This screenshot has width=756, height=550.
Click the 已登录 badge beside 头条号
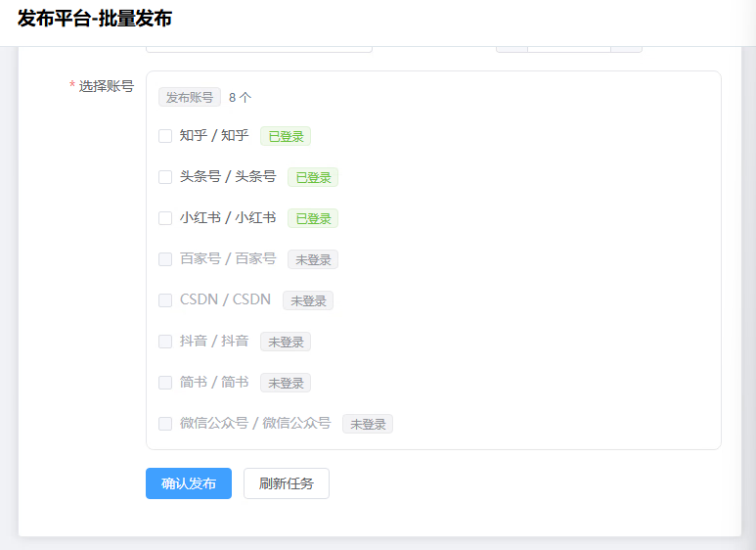click(313, 177)
